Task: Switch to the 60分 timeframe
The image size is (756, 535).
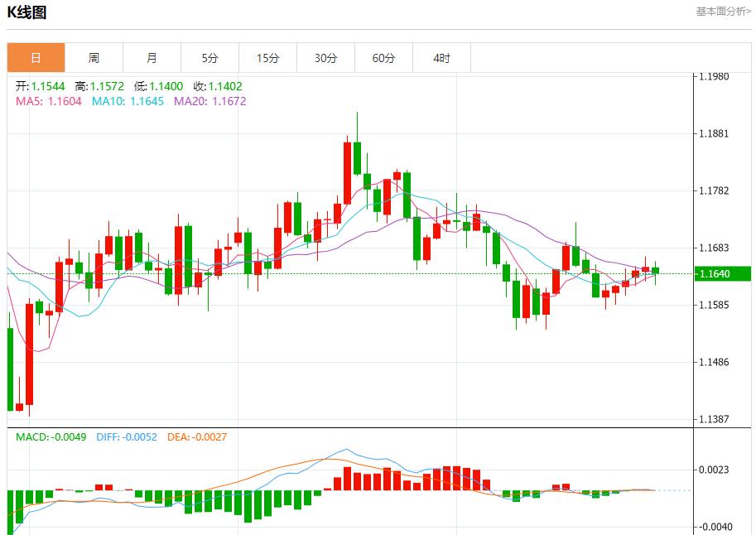Action: click(x=384, y=57)
